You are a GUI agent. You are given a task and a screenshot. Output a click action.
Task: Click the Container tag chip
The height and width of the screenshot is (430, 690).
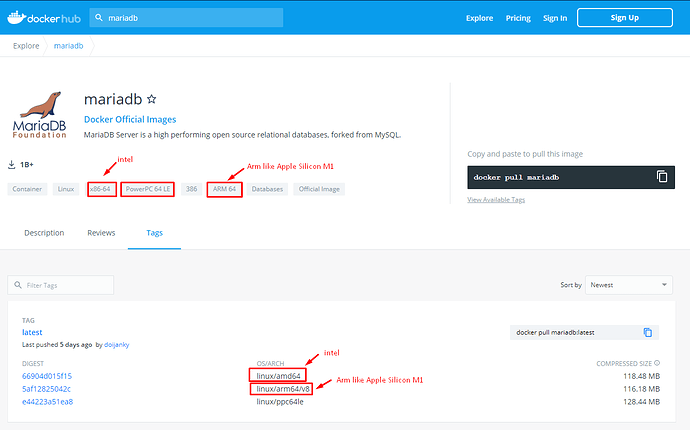27,189
